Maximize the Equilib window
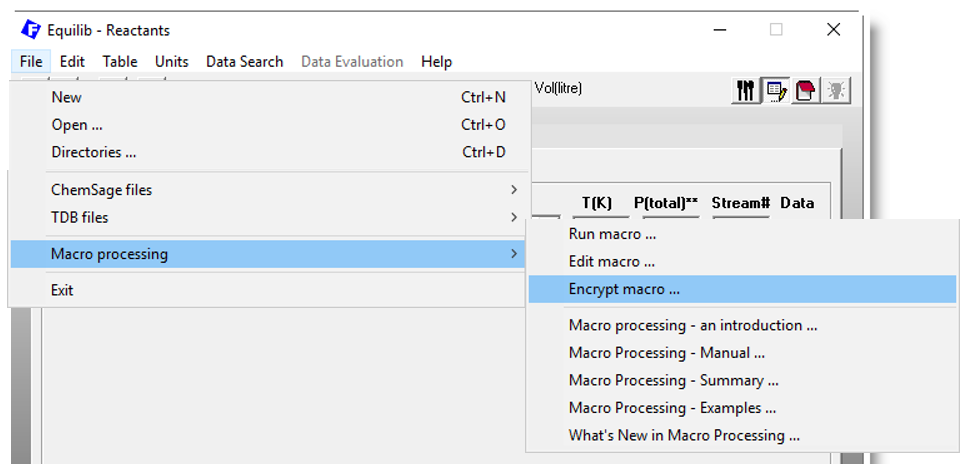966x464 pixels. pos(776,30)
